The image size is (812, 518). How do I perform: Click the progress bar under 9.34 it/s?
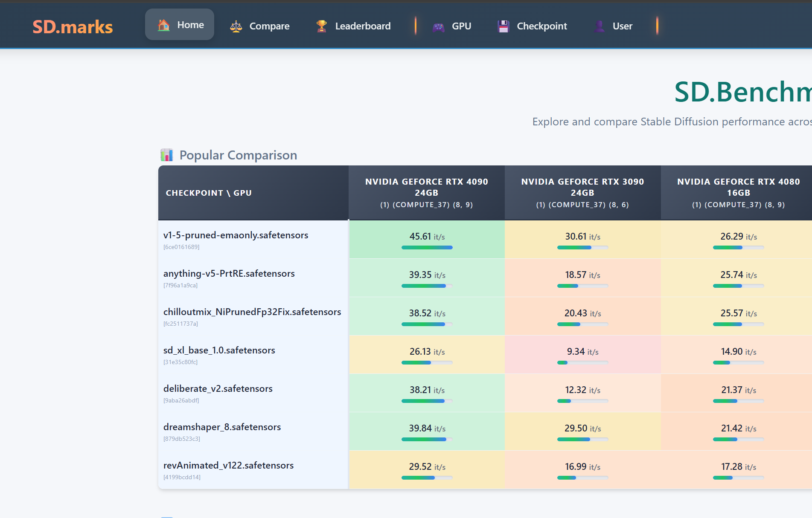583,362
